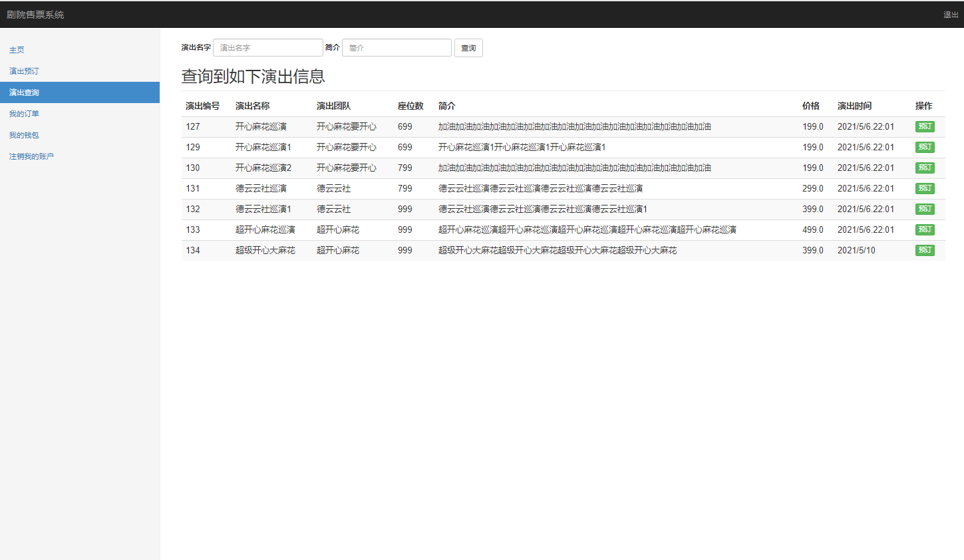
Task: Open the 主页 page from sidebar
Action: [x=17, y=49]
